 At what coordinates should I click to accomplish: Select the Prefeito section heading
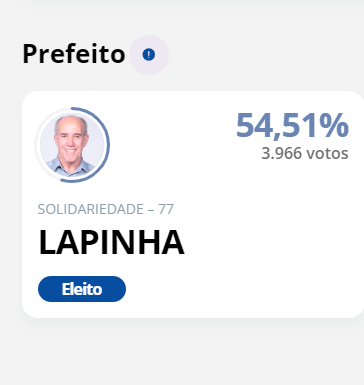74,54
